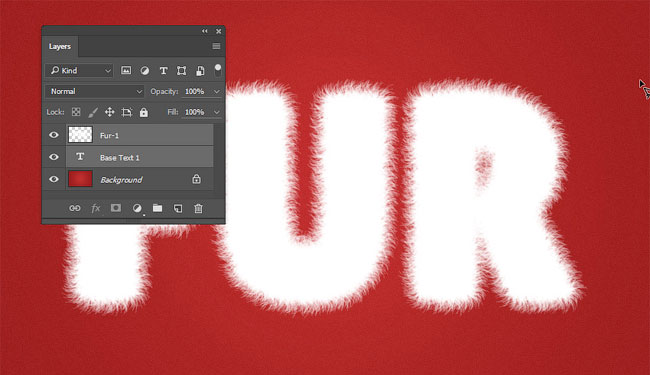Delete layer trash icon
This screenshot has width=650, height=375.
click(199, 208)
